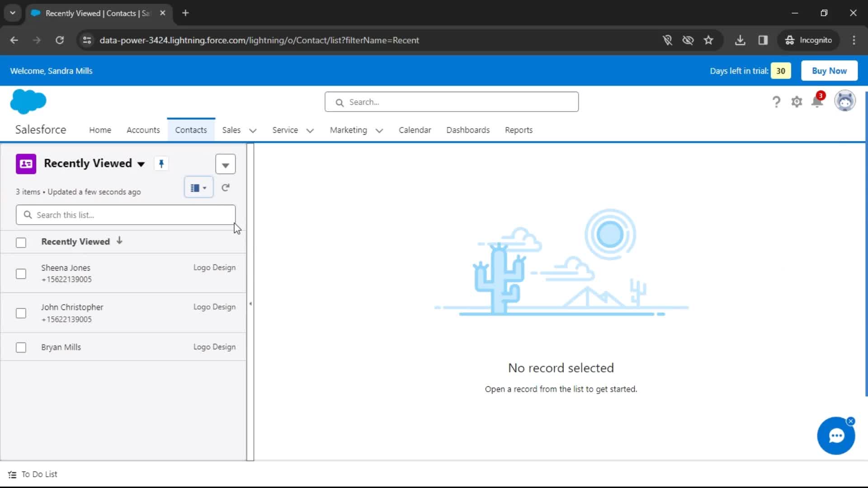The width and height of the screenshot is (868, 488).
Task: Sort by the Recently Viewed arrow
Action: pos(119,241)
